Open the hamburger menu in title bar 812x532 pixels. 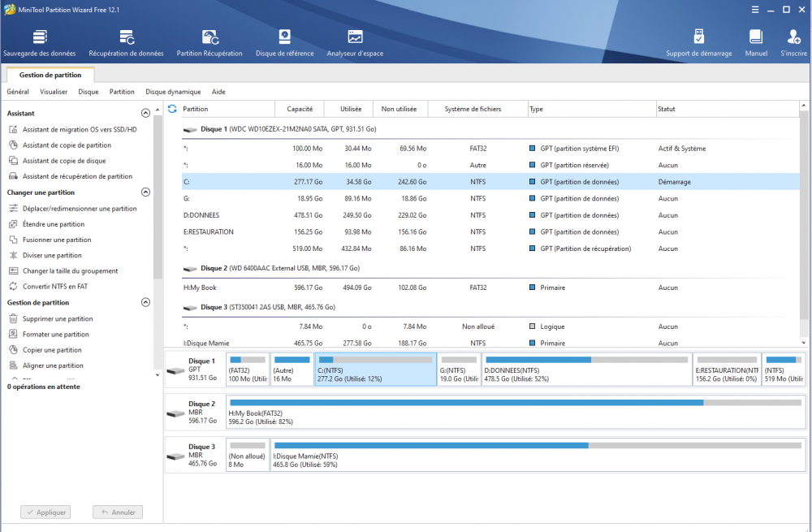coord(755,10)
